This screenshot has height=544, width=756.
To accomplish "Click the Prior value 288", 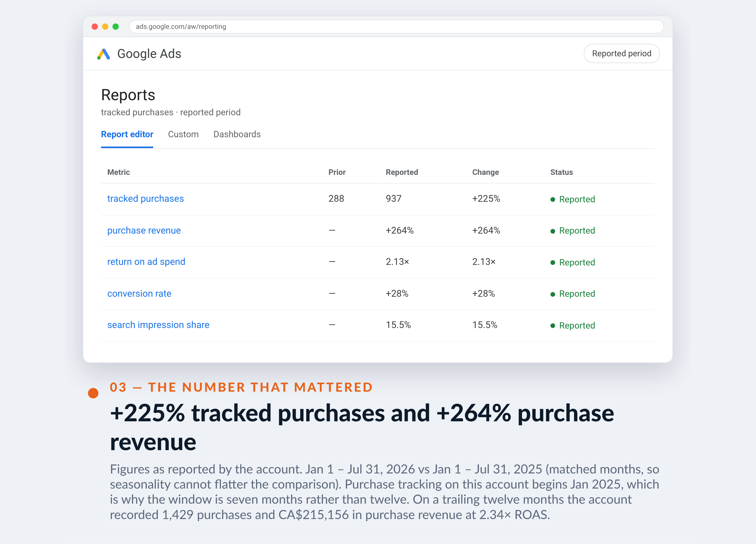I will click(x=336, y=199).
